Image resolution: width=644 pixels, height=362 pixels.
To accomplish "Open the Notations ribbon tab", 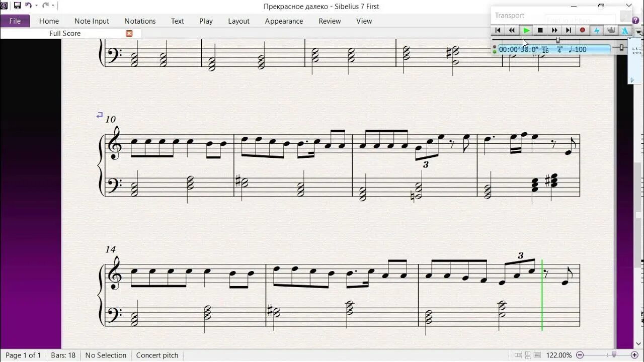I will [140, 21].
